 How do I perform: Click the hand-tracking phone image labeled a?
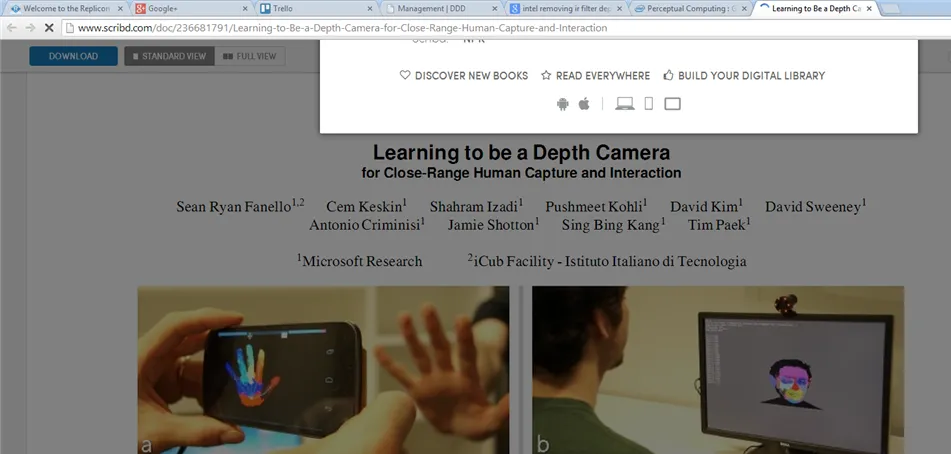click(x=323, y=370)
